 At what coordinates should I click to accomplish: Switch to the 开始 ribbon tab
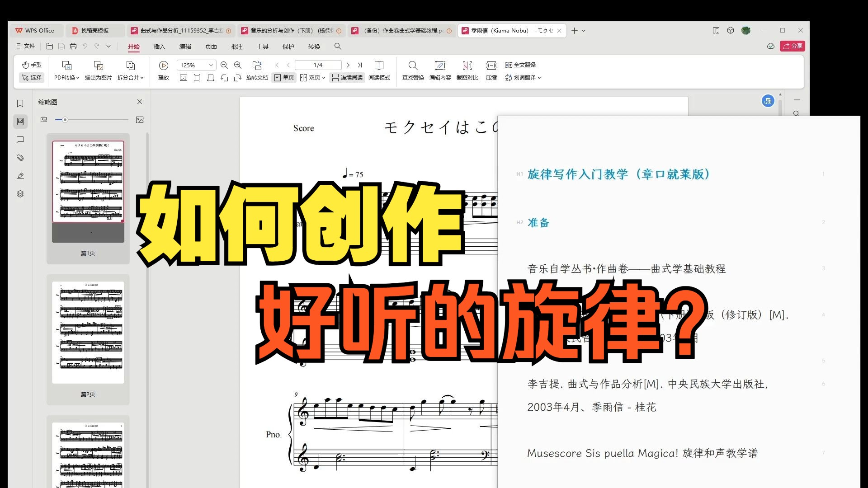134,47
